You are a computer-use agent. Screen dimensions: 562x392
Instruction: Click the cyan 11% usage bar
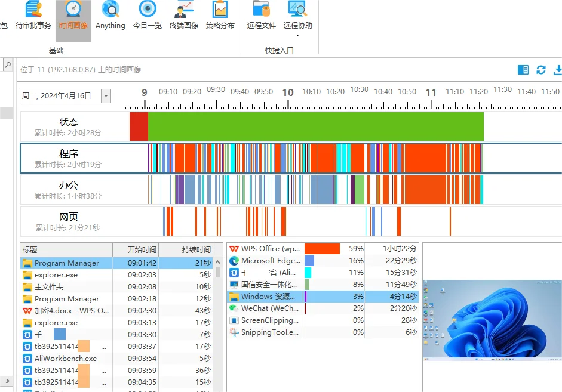[308, 273]
